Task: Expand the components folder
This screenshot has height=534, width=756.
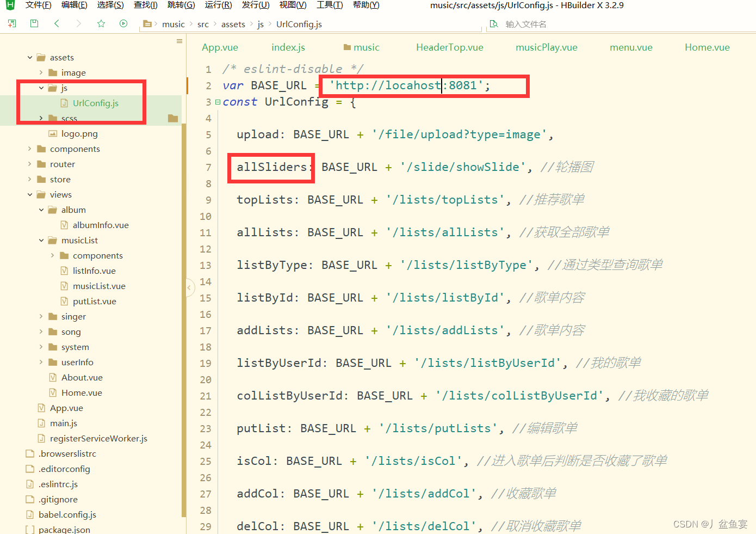Action: [x=30, y=149]
